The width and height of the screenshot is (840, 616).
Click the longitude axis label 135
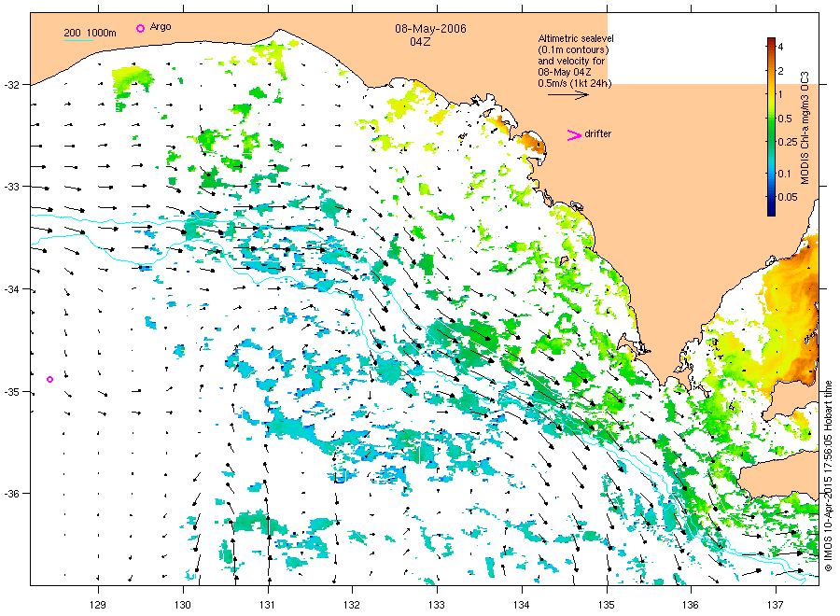click(x=607, y=605)
